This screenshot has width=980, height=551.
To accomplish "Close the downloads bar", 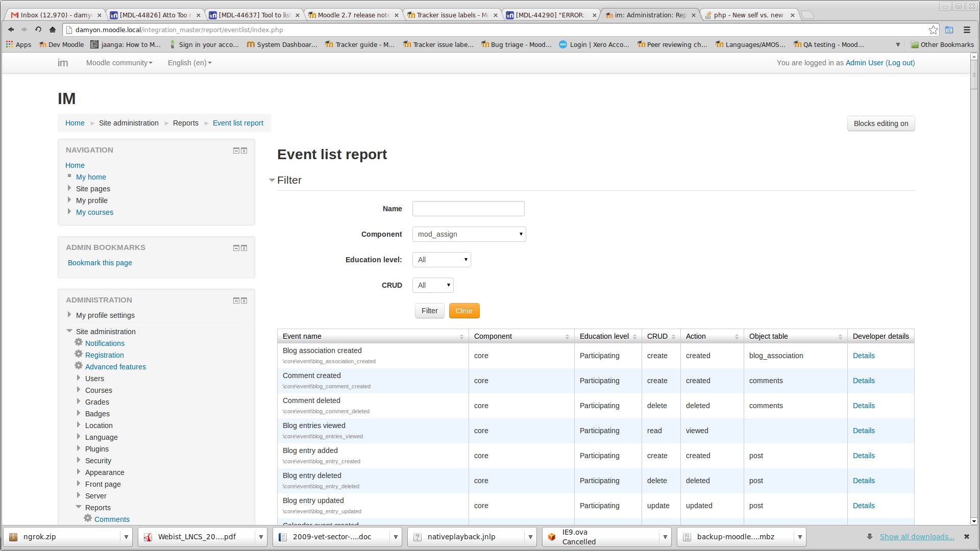I will click(x=966, y=536).
